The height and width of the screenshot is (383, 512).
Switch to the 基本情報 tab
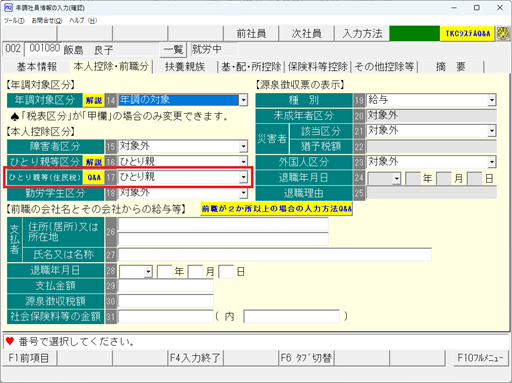pos(37,67)
